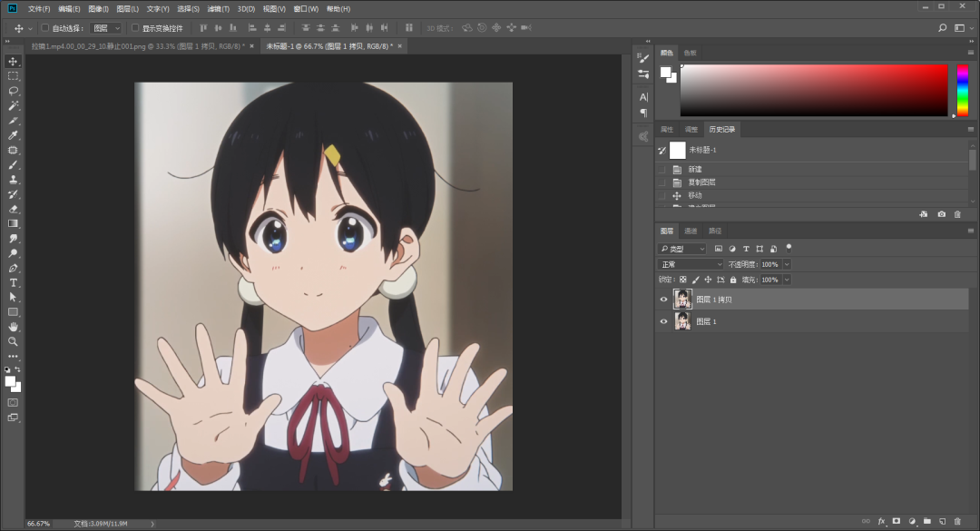Open the 类型 layer filter dropdown

click(681, 249)
